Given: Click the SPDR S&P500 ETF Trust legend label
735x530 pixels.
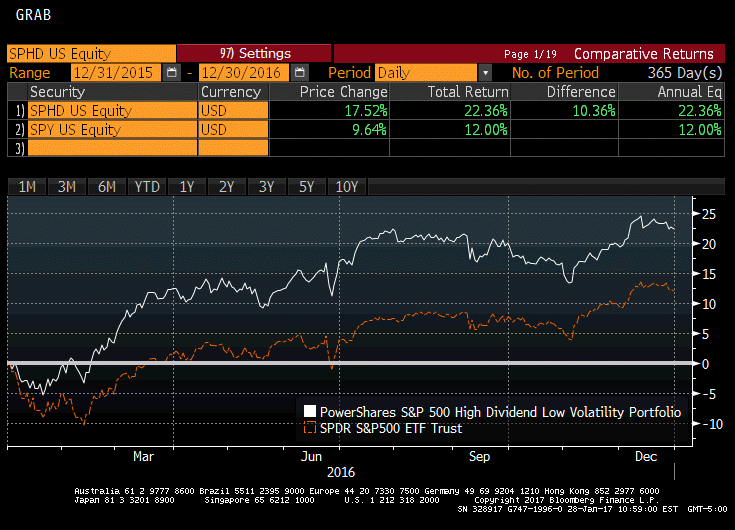Looking at the screenshot, I should (391, 428).
